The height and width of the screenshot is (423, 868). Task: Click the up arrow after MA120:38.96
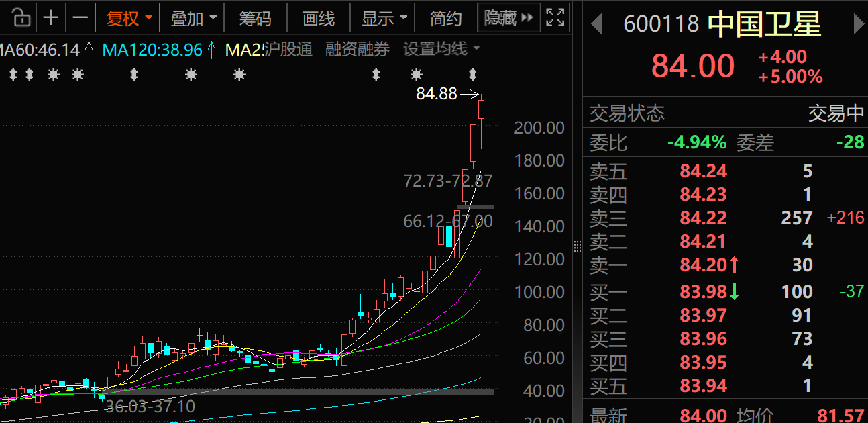point(211,50)
